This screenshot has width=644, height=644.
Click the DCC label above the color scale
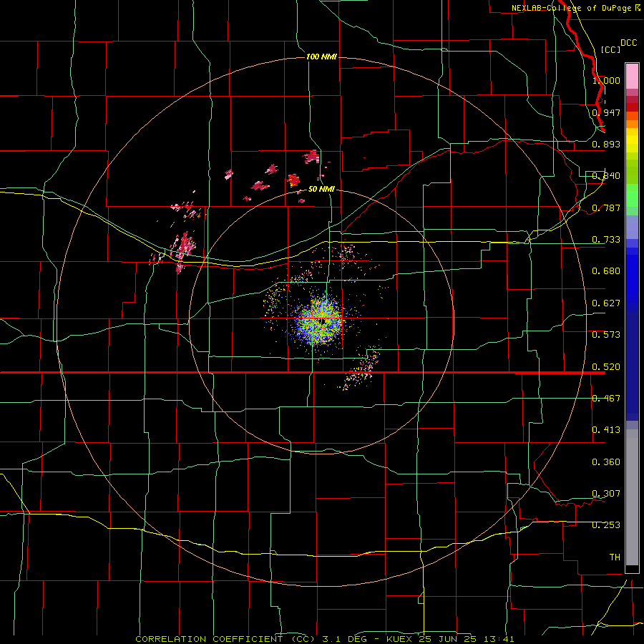pos(628,42)
